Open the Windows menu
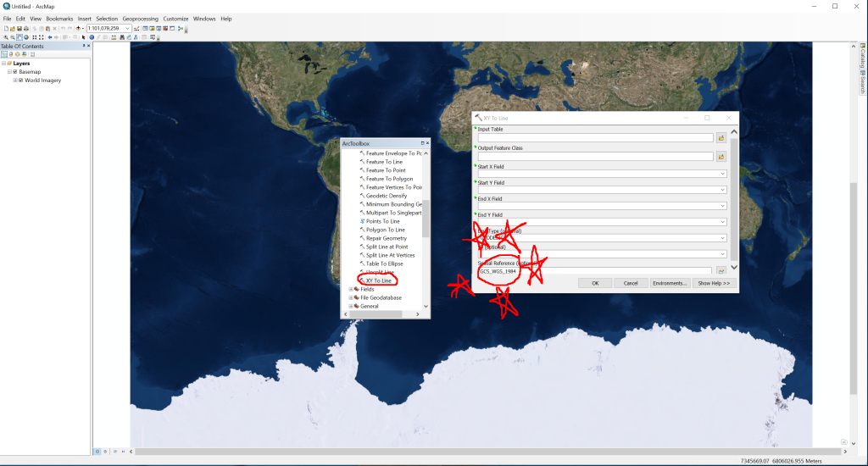This screenshot has height=466, width=868. click(x=204, y=19)
